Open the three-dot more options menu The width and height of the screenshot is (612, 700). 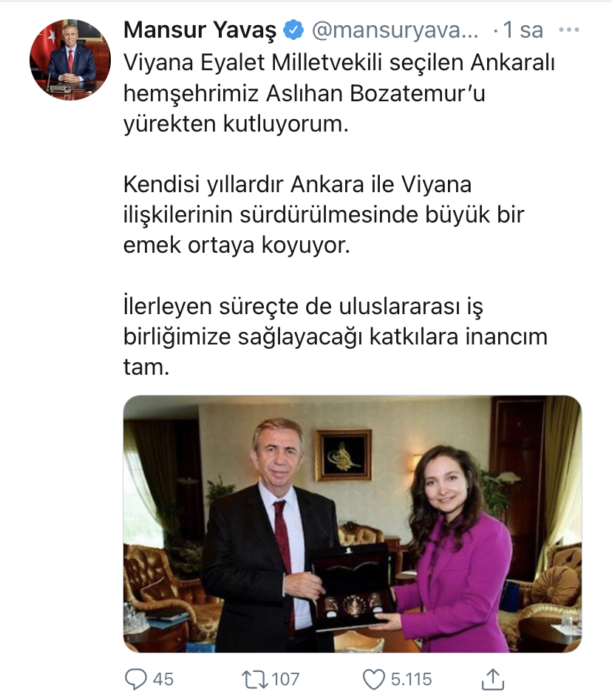coord(568,30)
